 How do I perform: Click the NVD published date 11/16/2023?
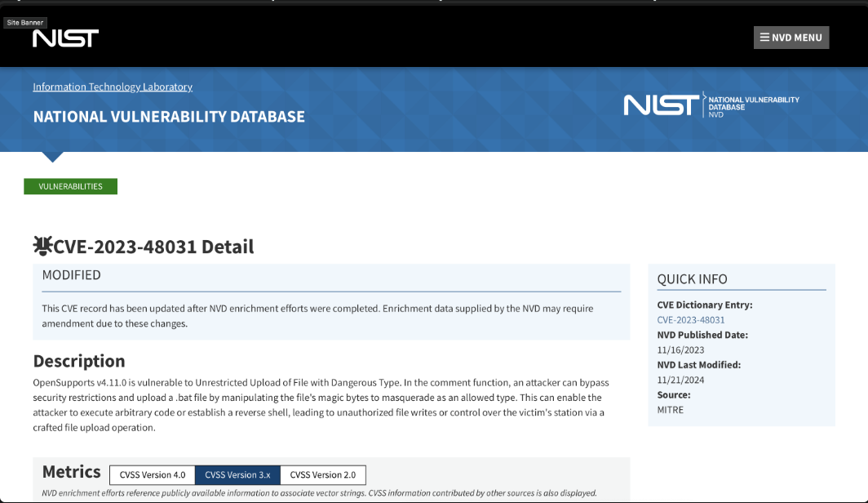[x=680, y=350]
